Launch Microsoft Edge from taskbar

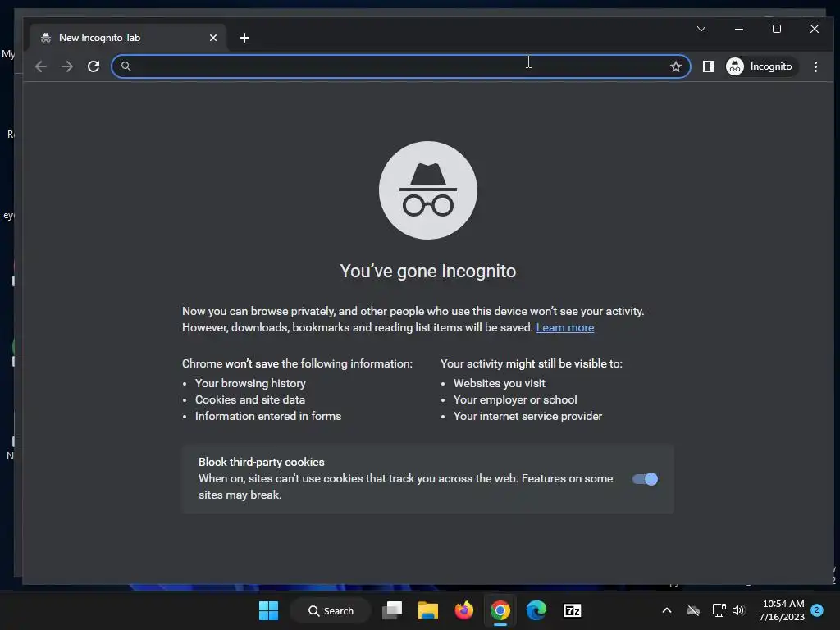tap(536, 610)
